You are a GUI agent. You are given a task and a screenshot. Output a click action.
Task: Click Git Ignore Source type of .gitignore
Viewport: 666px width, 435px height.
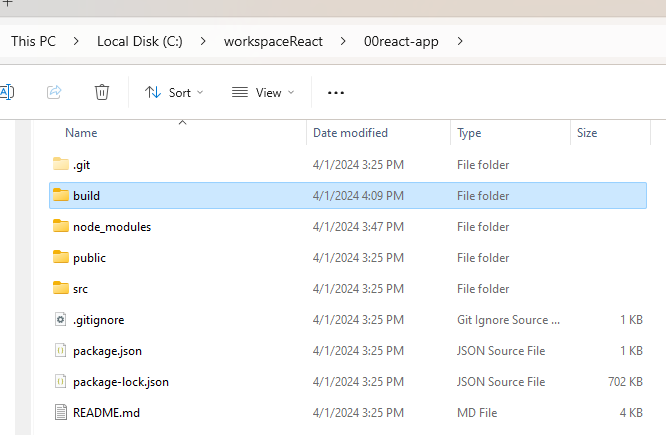(508, 320)
